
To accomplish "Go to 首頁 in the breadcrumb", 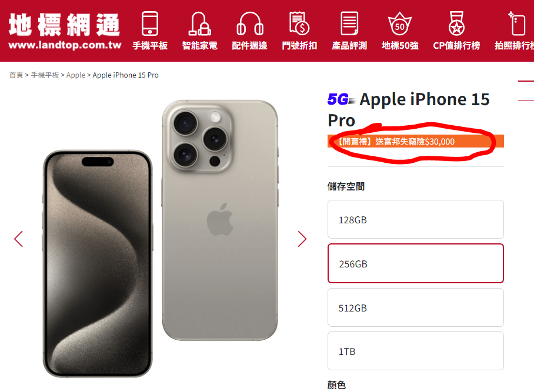I will click(16, 75).
